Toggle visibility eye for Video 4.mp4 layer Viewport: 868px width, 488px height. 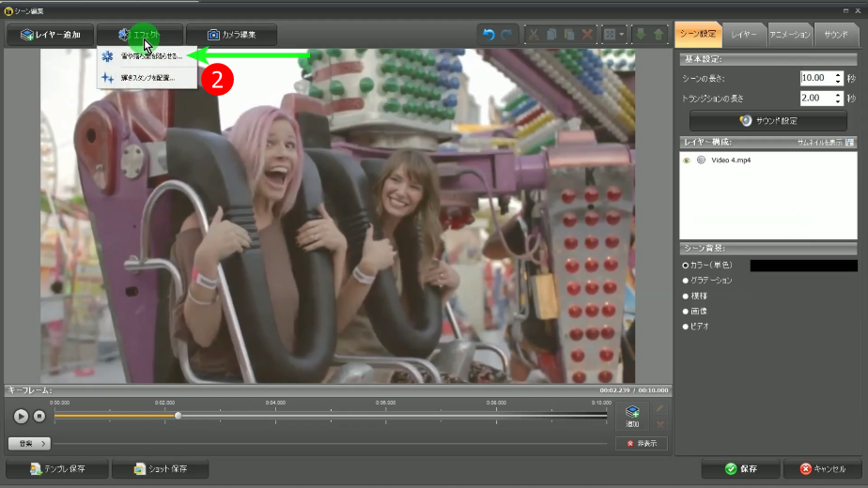[x=688, y=160]
